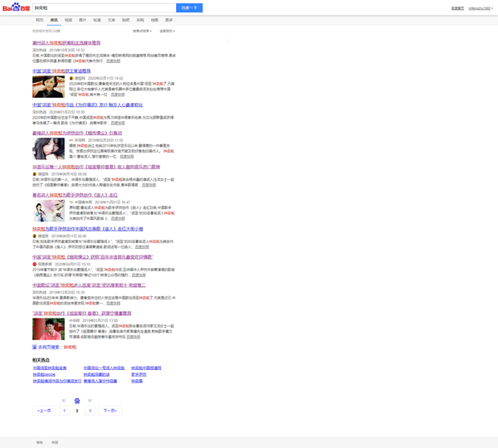The width and height of the screenshot is (498, 448).
Task: Jump to results page 3
Action: click(90, 411)
